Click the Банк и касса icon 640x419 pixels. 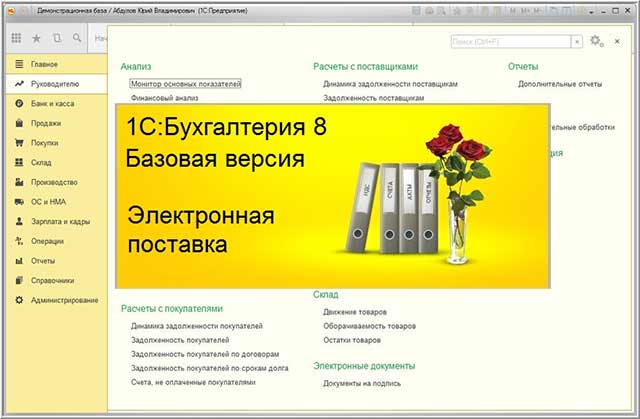(19, 103)
